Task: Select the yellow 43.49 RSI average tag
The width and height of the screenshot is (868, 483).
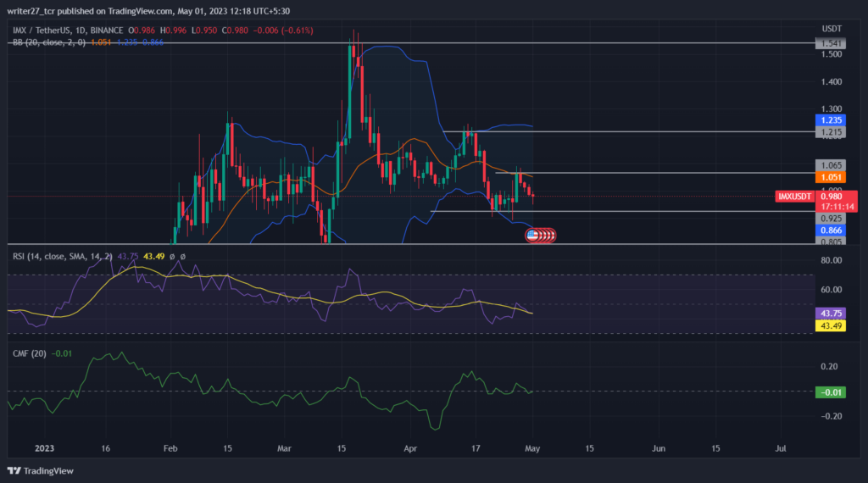Action: (x=831, y=326)
